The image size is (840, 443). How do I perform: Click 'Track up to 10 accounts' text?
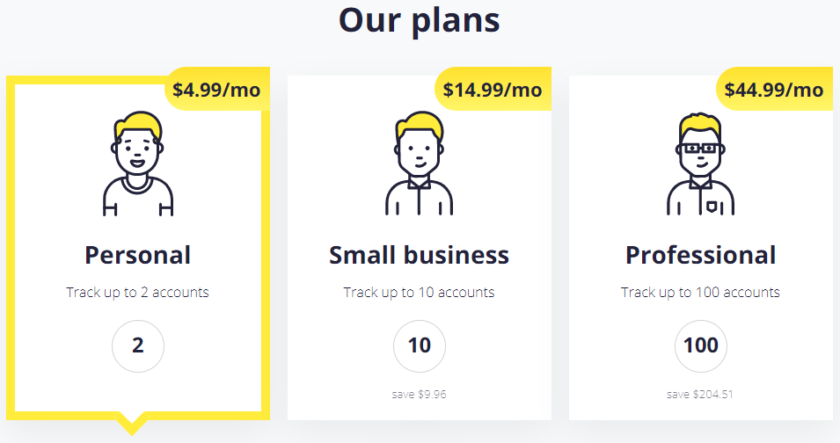coord(419,292)
